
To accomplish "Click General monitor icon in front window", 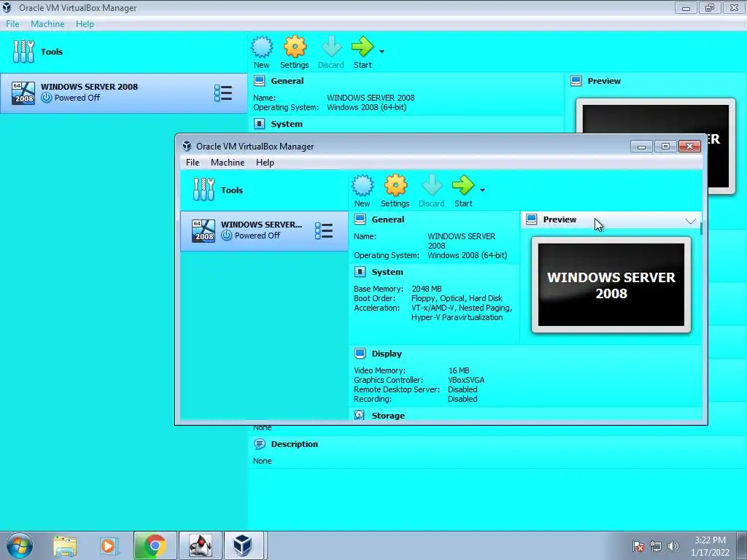I will pyautogui.click(x=360, y=219).
